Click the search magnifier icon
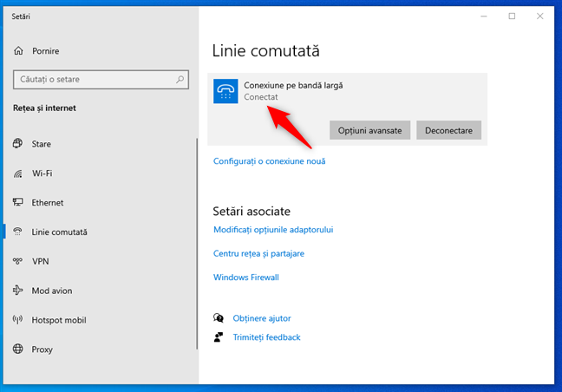The width and height of the screenshot is (562, 392). (180, 80)
